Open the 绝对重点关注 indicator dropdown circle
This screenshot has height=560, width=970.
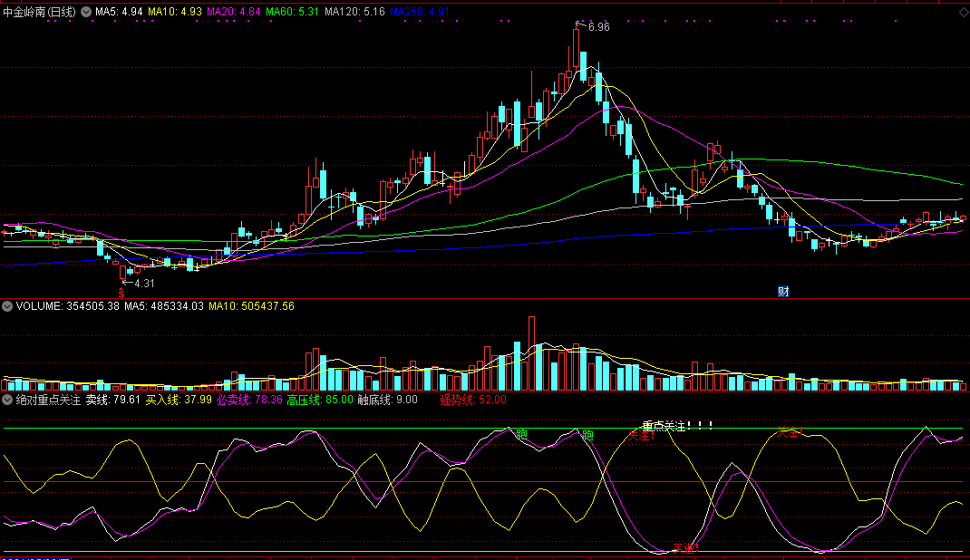(7, 400)
